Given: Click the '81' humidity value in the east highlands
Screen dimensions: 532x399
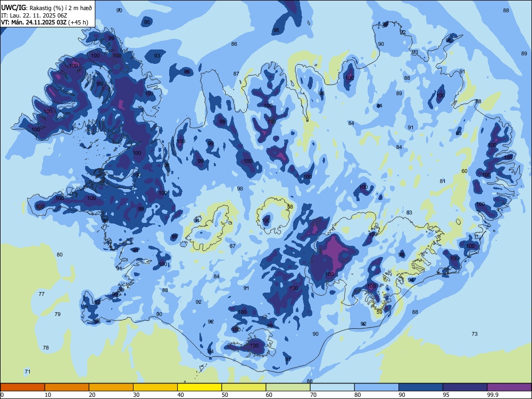Looking at the screenshot, I should click(443, 181).
